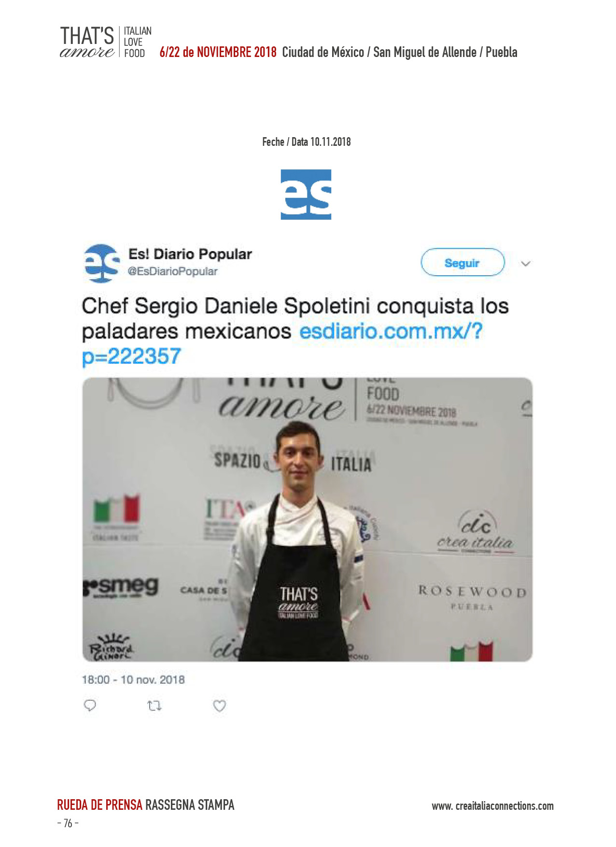Click the 6/22 de Noviembre 2018 header text
Screen dimensions: 616x847
click(218, 52)
